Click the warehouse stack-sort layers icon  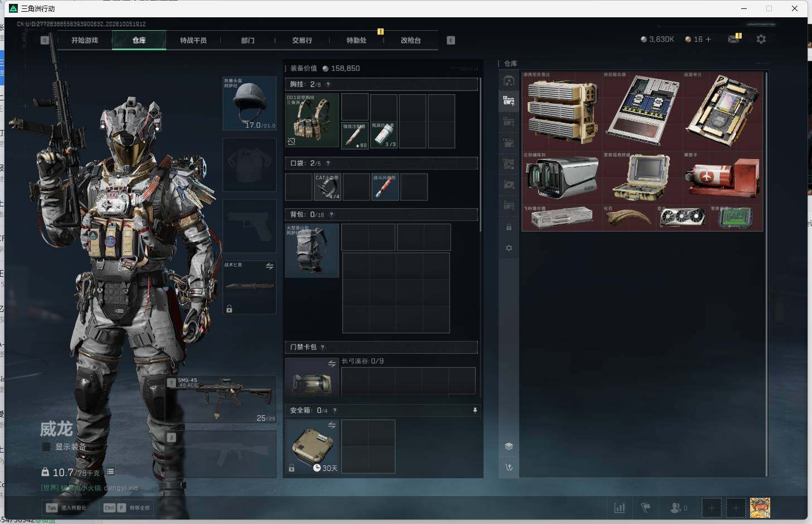[509, 446]
